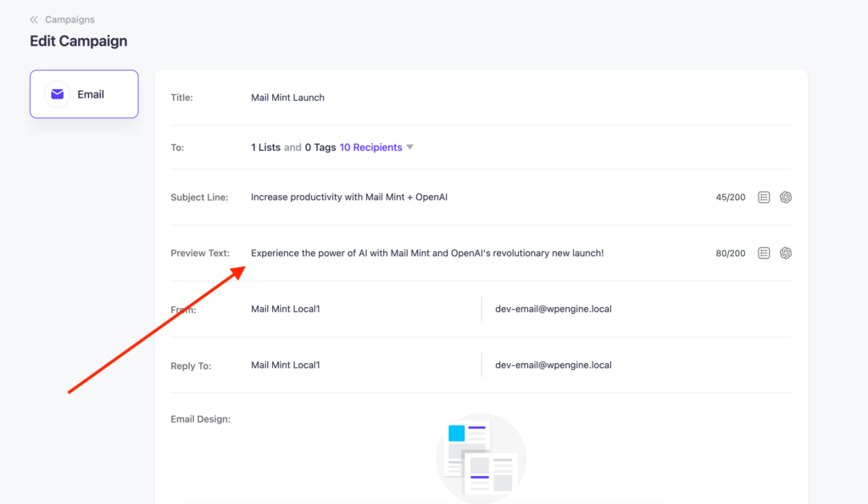Screen dimensions: 868x504
Task: Click the 'Edit Campaign' page heading
Action: click(x=79, y=41)
